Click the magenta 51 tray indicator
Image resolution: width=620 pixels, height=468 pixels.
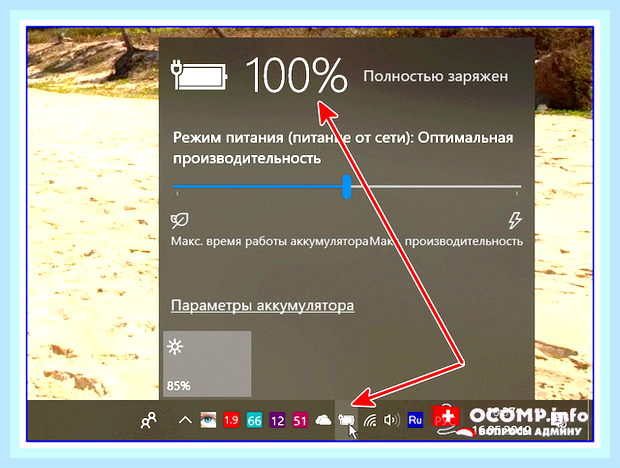(x=300, y=420)
